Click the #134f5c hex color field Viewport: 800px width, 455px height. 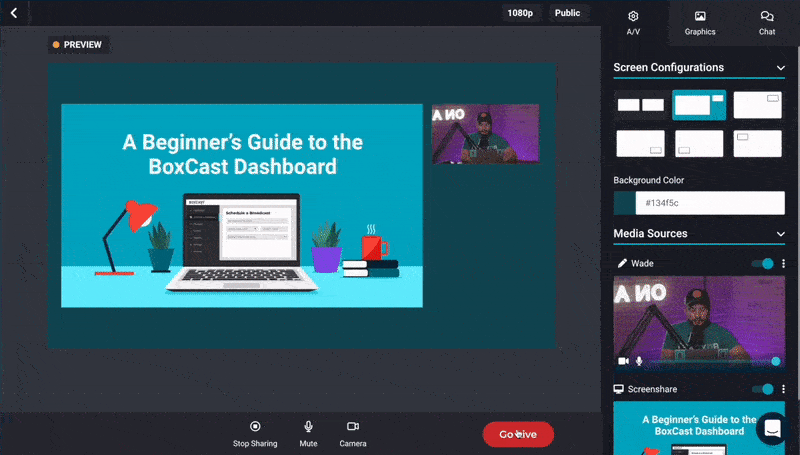(710, 203)
